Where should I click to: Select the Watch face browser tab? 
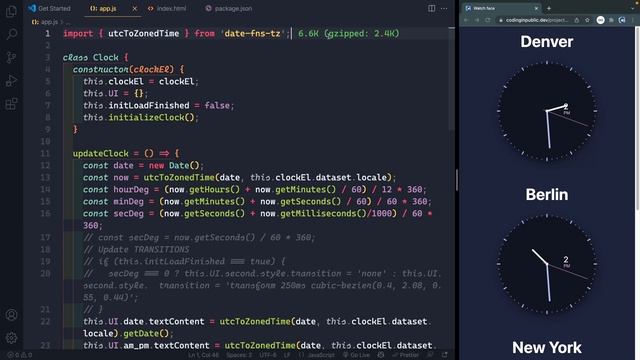coord(502,8)
